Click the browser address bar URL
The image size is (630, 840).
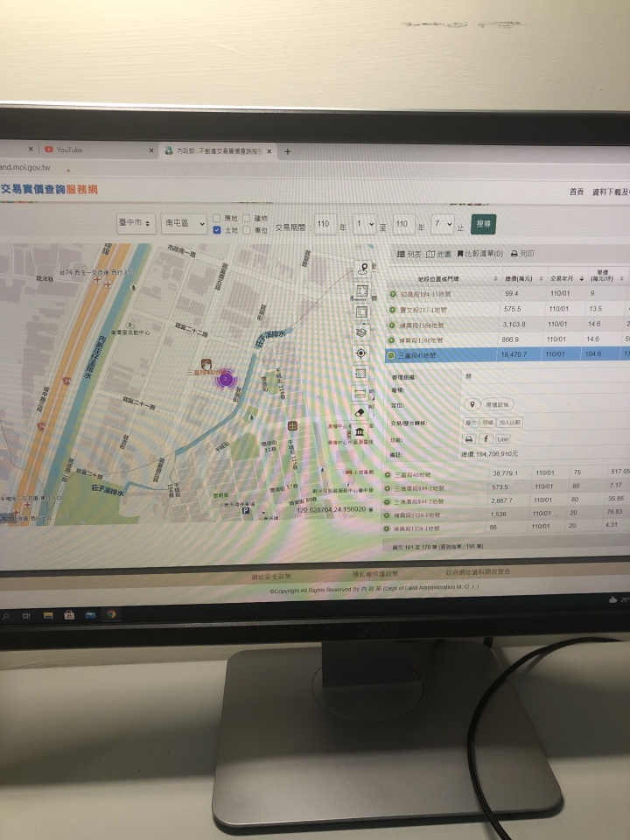point(25,168)
